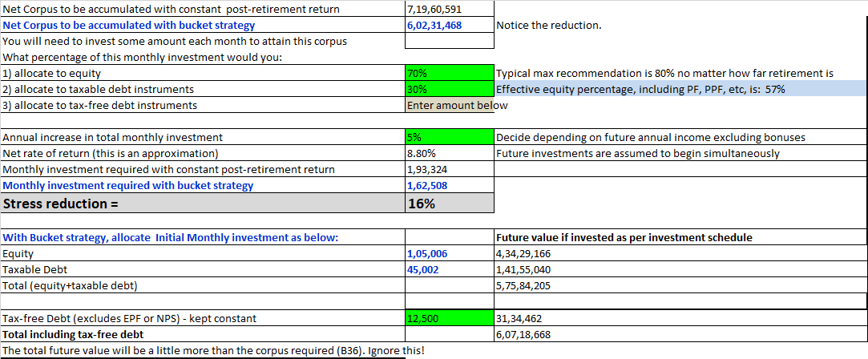868x359 pixels.
Task: Click 'Typical max recommendation is 80%' note
Action: coord(665,74)
